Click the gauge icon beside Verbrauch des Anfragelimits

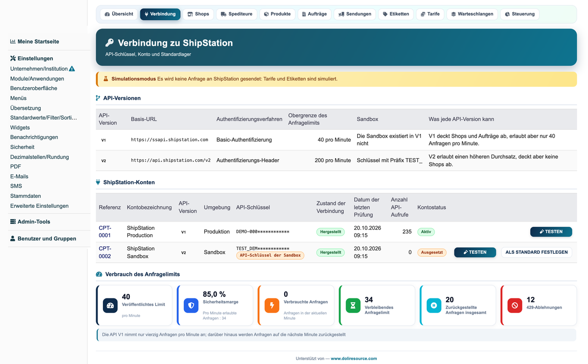[99, 274]
